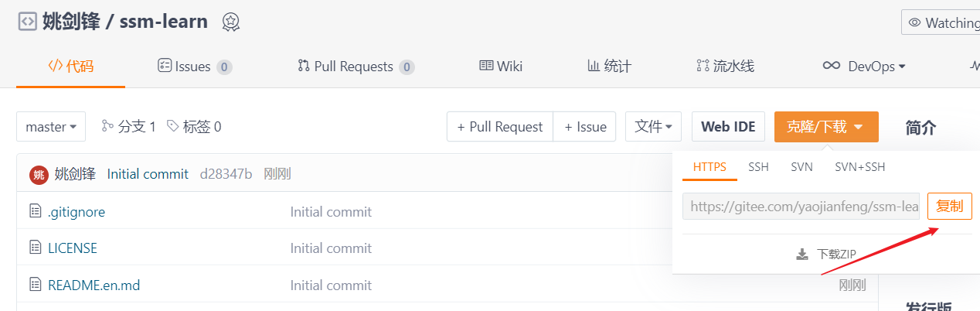Image resolution: width=980 pixels, height=311 pixels.
Task: Click the file icon beside .gitignore
Action: click(x=35, y=211)
